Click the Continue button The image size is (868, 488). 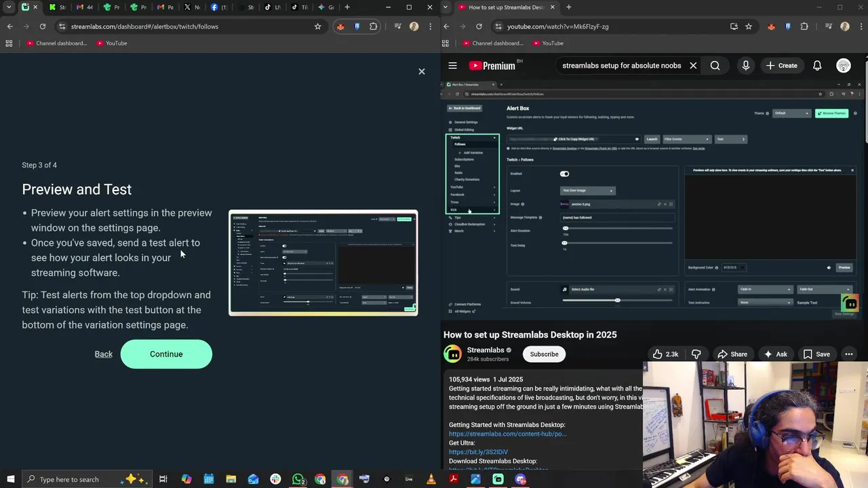166,354
